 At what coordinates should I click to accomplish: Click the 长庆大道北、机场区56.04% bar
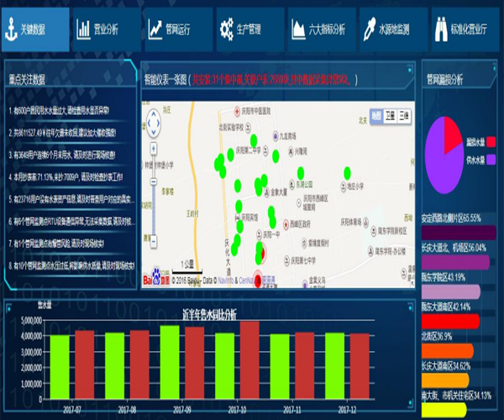(456, 262)
